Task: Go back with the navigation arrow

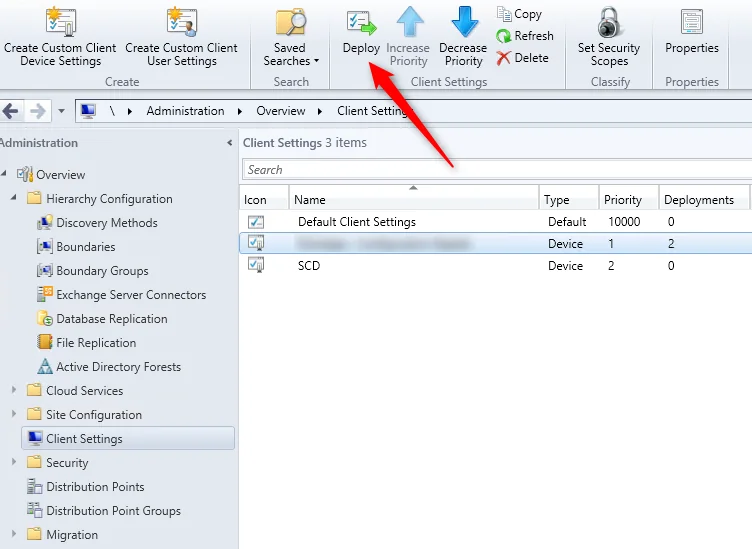Action: tap(11, 111)
